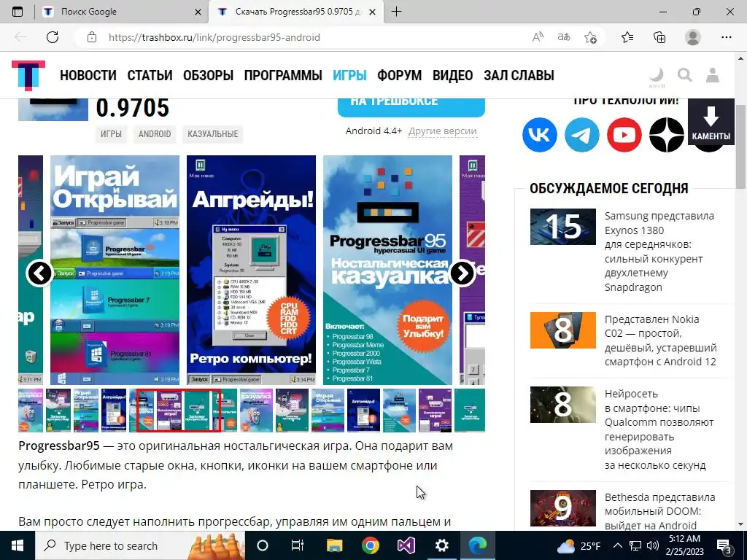The height and width of the screenshot is (560, 747).
Task: Open the VK social link
Action: point(539,135)
